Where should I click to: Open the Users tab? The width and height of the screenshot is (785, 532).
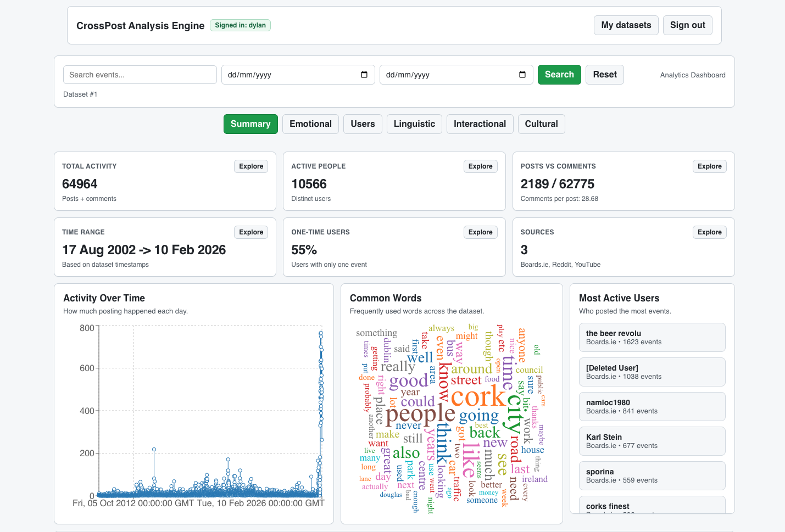(x=363, y=124)
